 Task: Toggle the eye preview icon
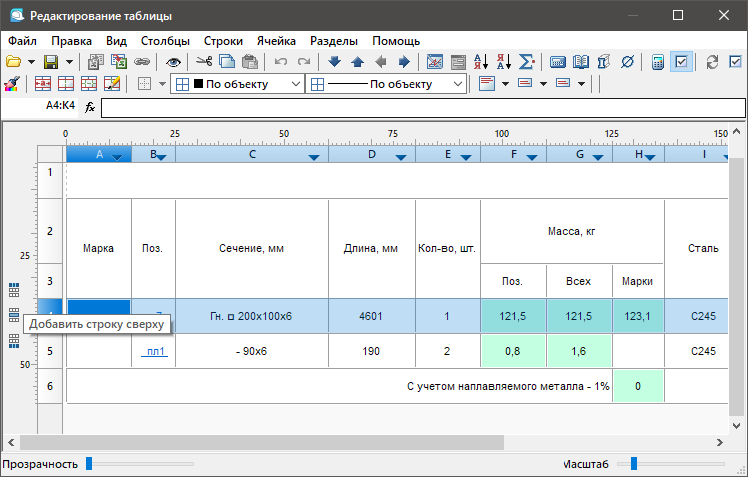(173, 62)
